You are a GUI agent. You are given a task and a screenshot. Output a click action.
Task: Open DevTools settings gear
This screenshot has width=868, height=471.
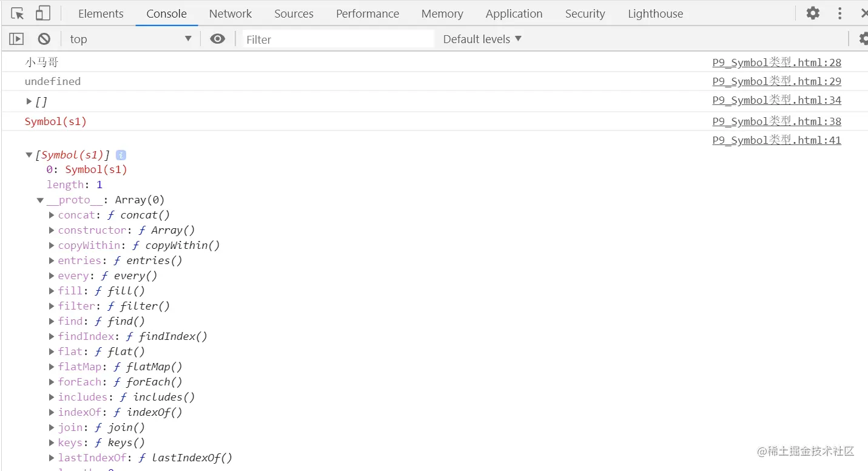[813, 13]
